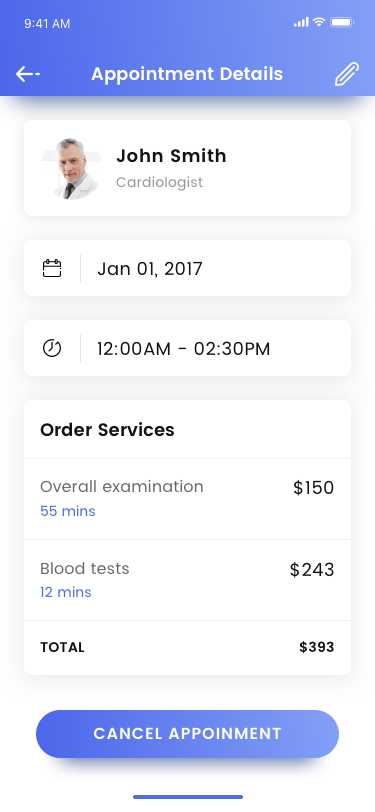Click the clock icon
Screen dimensions: 375x812
pyautogui.click(x=52, y=348)
